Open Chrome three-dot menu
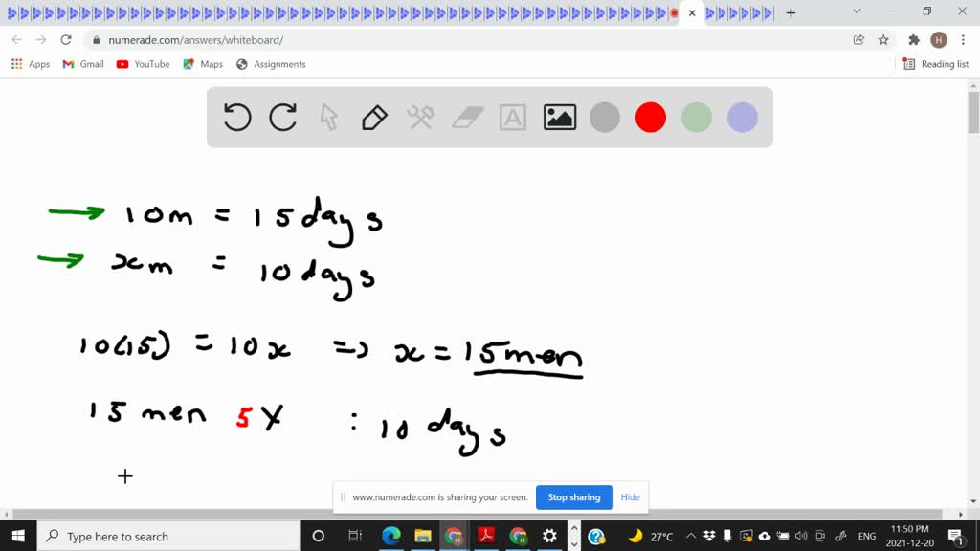The width and height of the screenshot is (980, 551). tap(963, 40)
